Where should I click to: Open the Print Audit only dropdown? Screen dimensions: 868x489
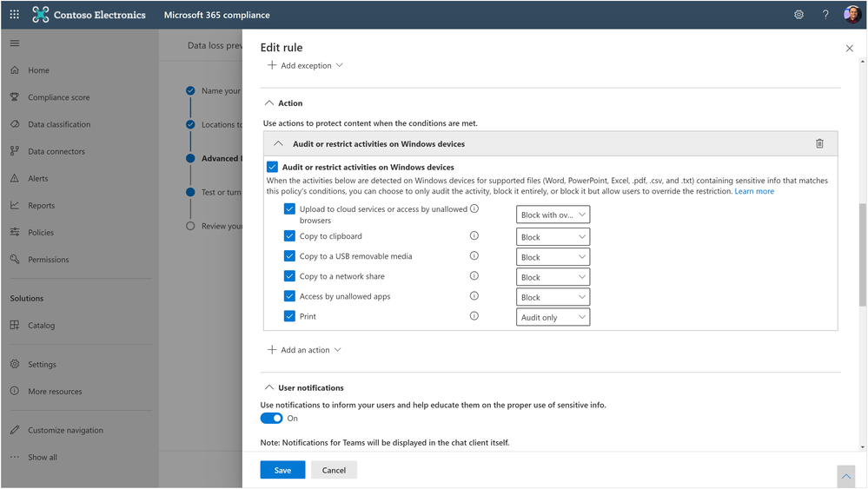point(553,317)
